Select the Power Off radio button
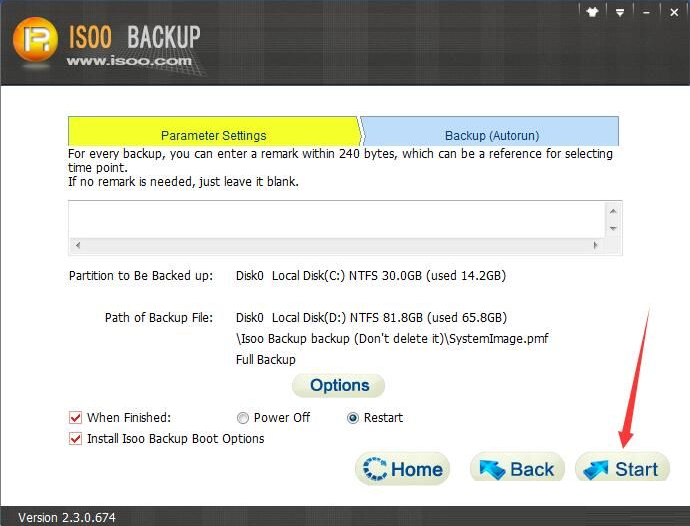This screenshot has height=526, width=690. 242,418
